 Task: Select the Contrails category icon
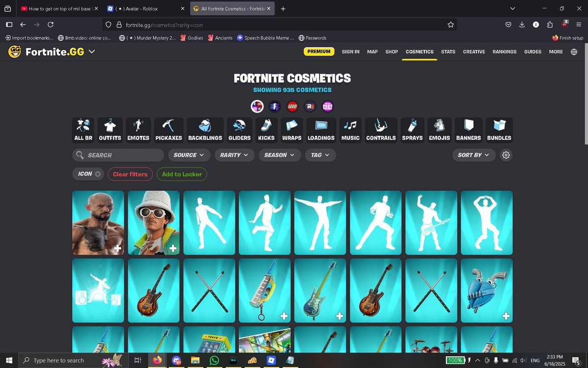[381, 130]
